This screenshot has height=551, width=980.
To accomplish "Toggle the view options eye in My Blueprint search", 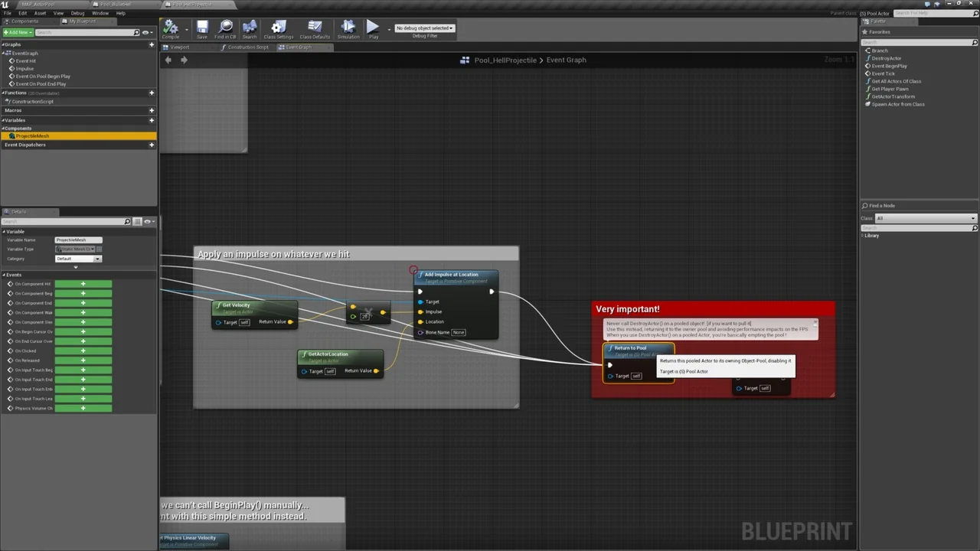I will click(x=146, y=32).
